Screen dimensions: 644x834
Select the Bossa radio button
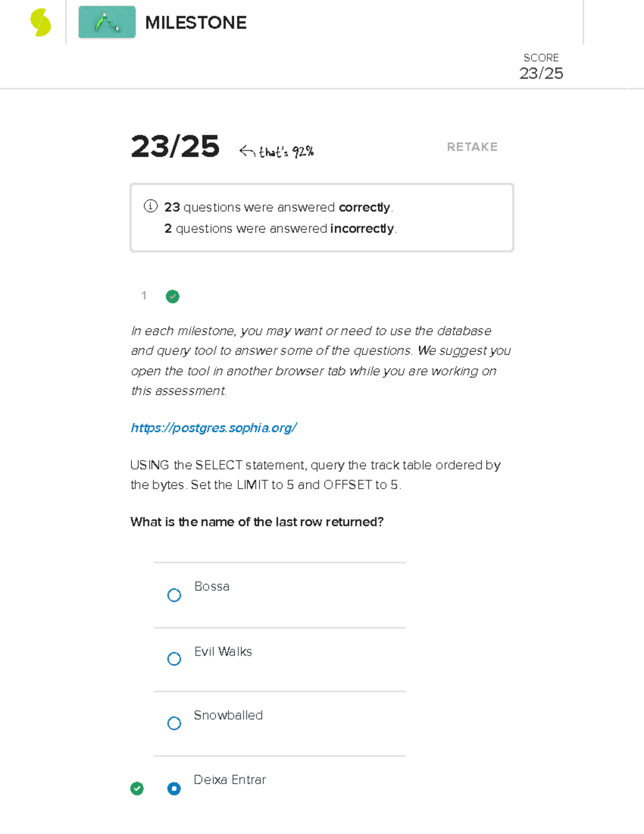coord(174,595)
